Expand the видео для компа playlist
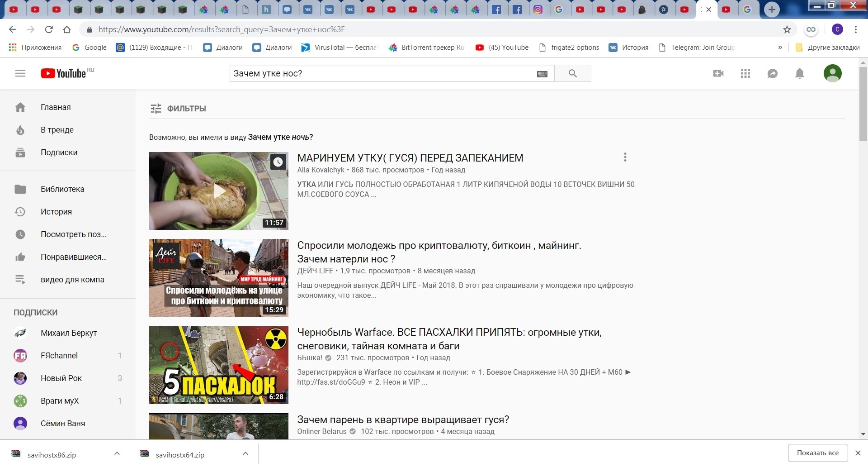 68,280
